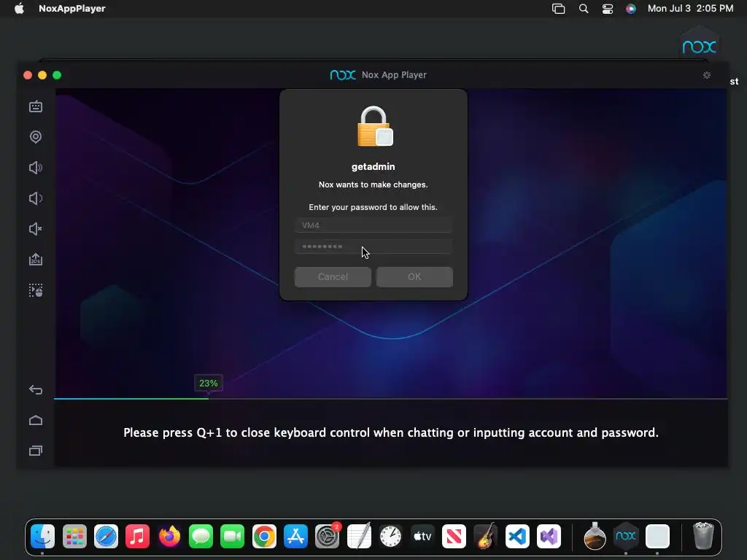Mute sound in Nox sidebar

[36, 229]
